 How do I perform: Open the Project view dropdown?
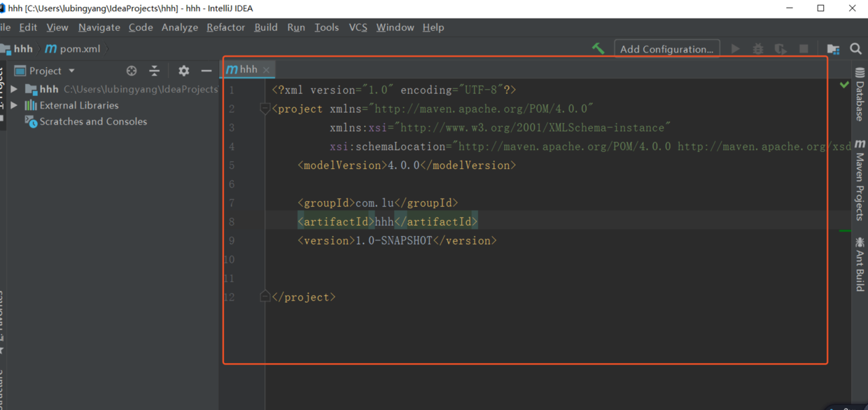click(71, 71)
